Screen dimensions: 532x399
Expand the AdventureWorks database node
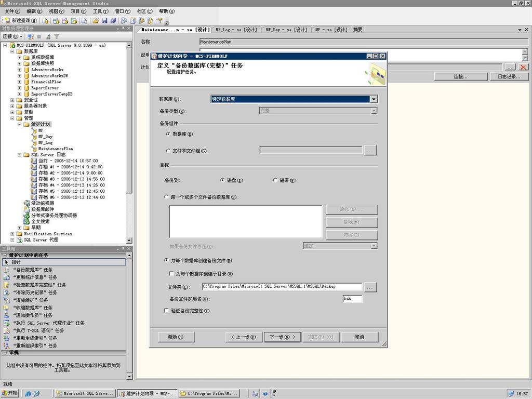(19, 70)
